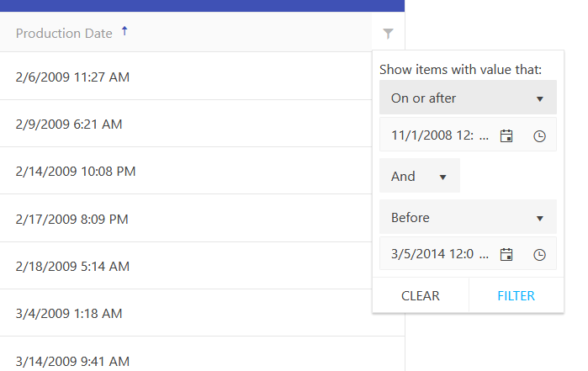Open calendar picker for second date
Screen dimensions: 588x371
pos(506,253)
